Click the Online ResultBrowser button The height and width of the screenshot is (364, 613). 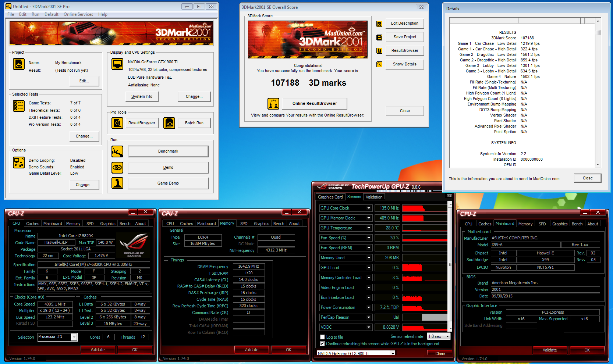[x=315, y=104]
